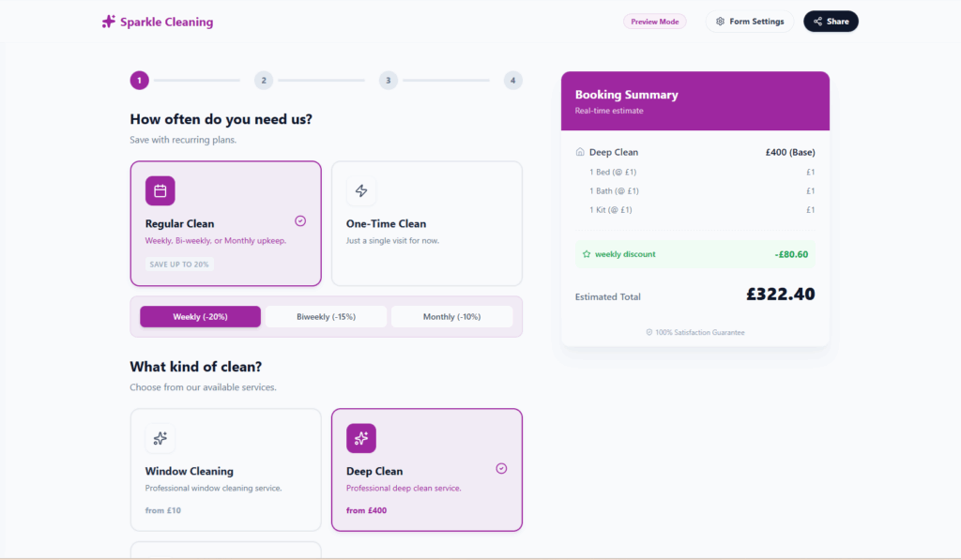Choose the One-Time Clean card
This screenshot has height=560, width=961.
[x=426, y=223]
